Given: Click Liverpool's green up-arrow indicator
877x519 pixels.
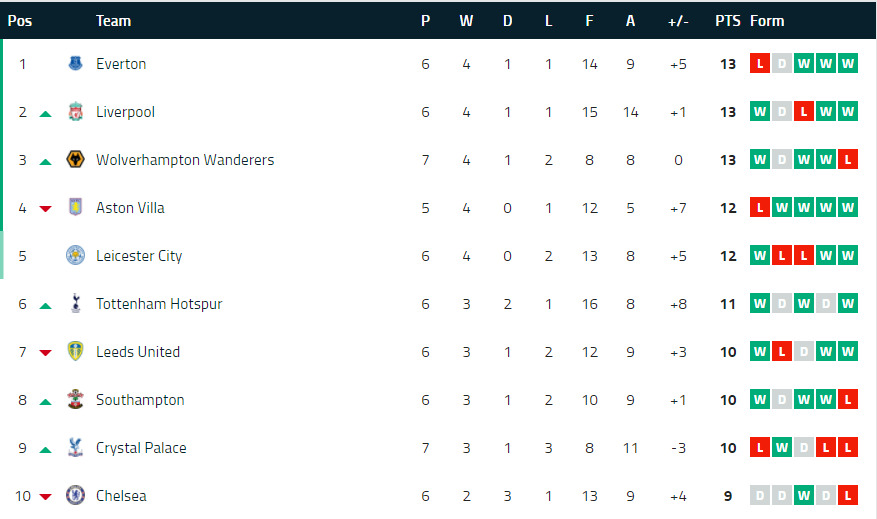Looking at the screenshot, I should pos(45,113).
